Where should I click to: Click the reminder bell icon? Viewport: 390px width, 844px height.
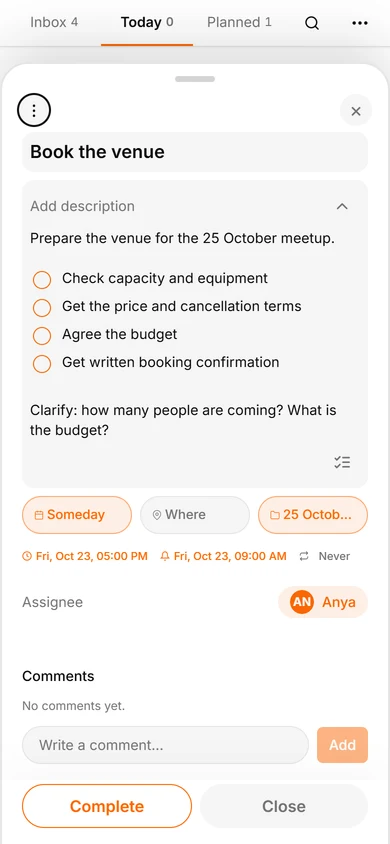[165, 557]
